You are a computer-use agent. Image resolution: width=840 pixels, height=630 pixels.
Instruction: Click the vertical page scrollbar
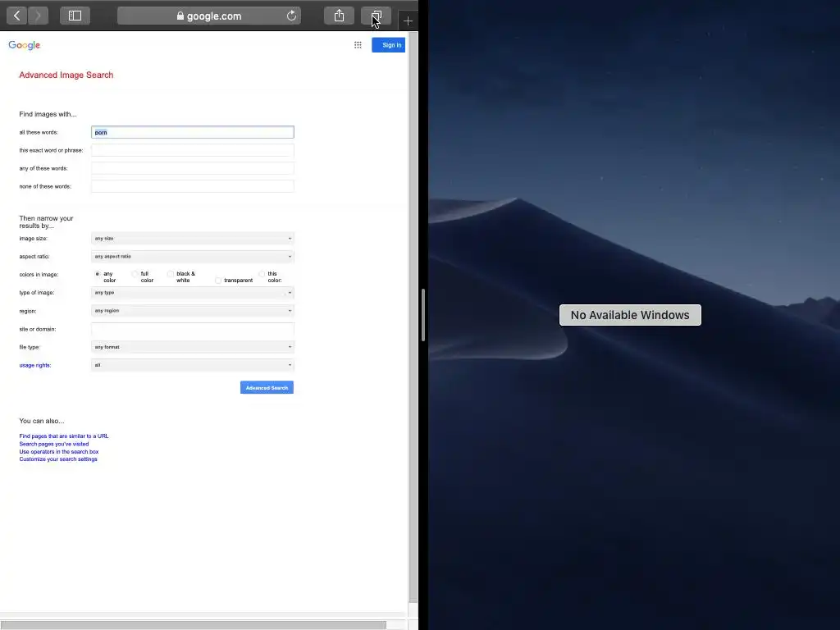413,316
